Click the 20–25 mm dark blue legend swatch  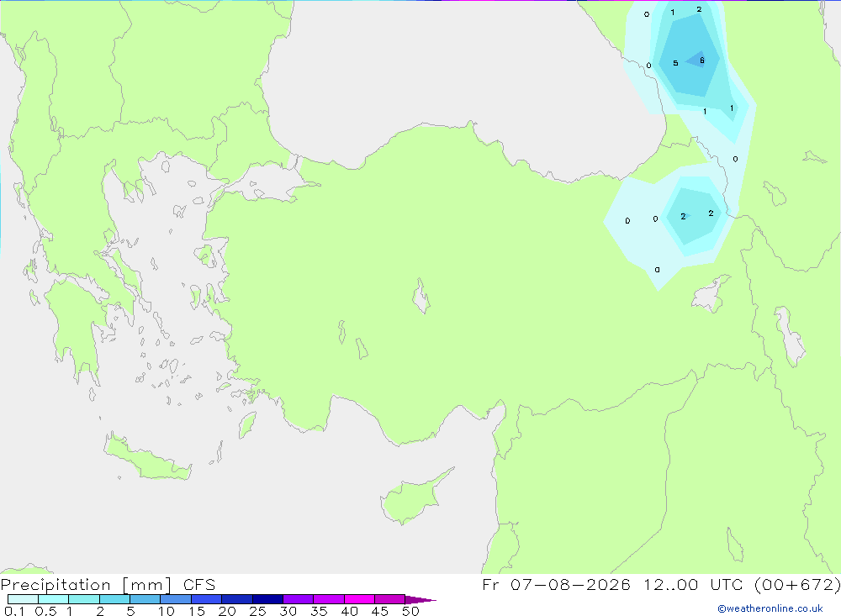tap(237, 599)
